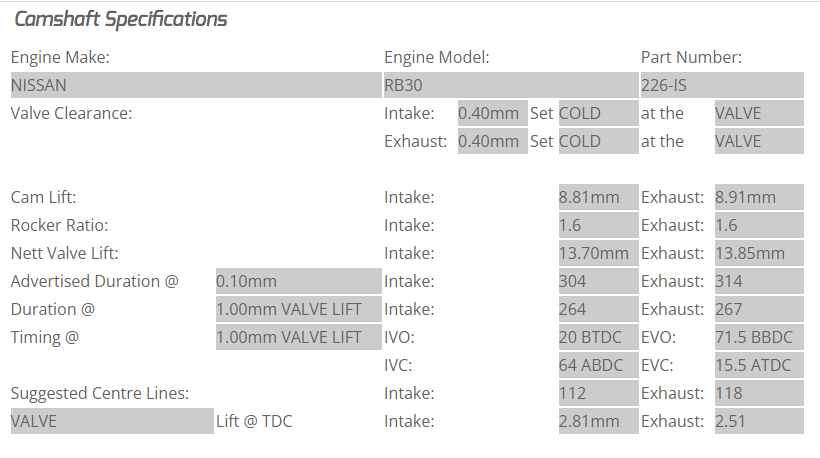Viewport: 820px width, 458px height.
Task: Click the Intake valve clearance 0.40mm field
Action: tap(492, 113)
